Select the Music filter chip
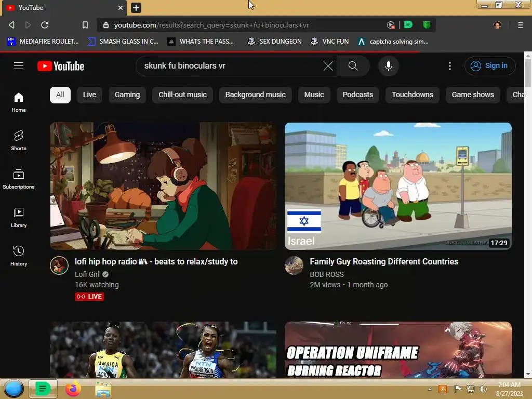532x399 pixels. pyautogui.click(x=314, y=95)
